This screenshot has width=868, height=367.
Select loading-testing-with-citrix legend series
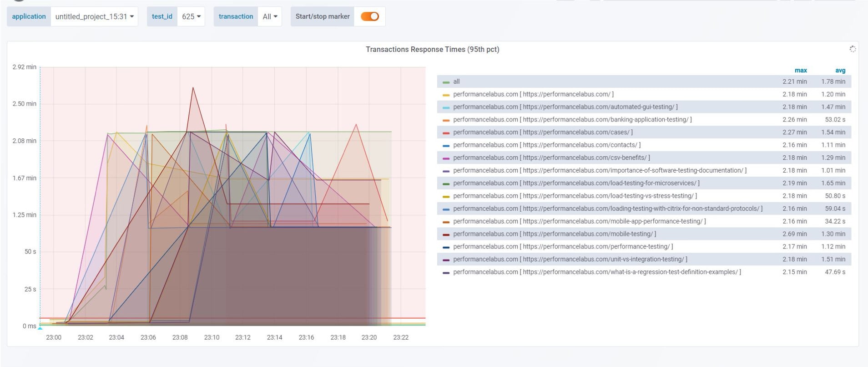(x=608, y=209)
